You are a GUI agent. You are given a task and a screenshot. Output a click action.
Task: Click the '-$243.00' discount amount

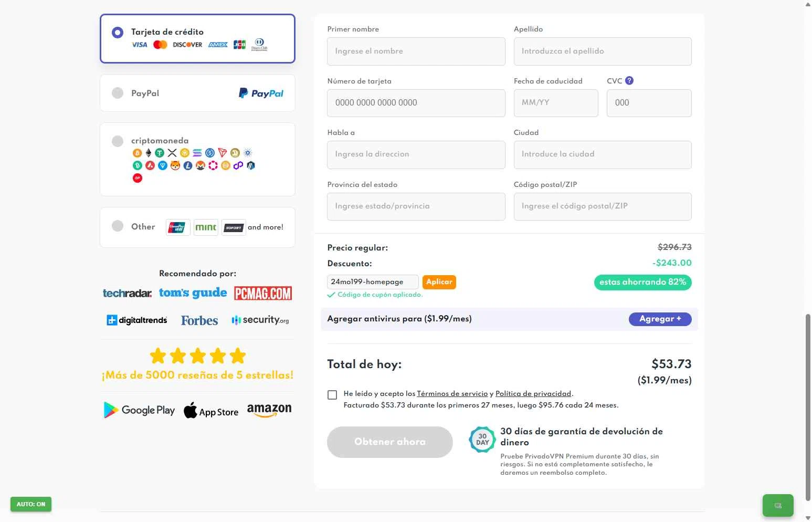[x=672, y=263]
